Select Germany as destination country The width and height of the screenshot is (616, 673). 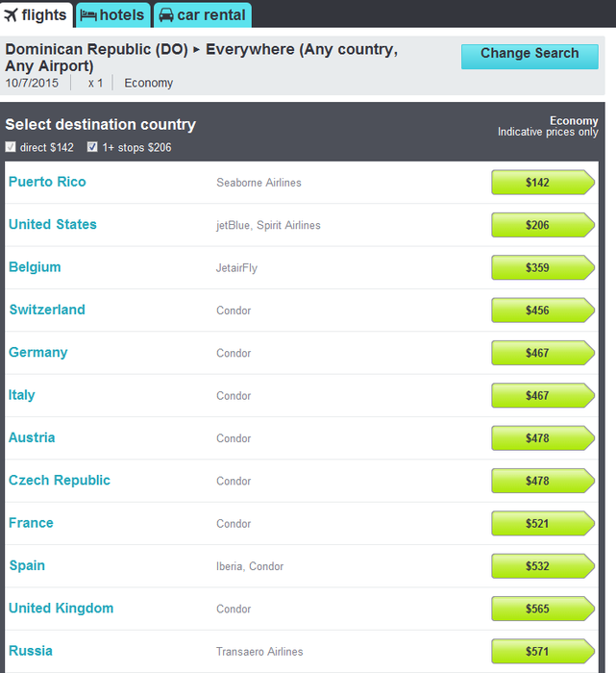[x=38, y=352]
